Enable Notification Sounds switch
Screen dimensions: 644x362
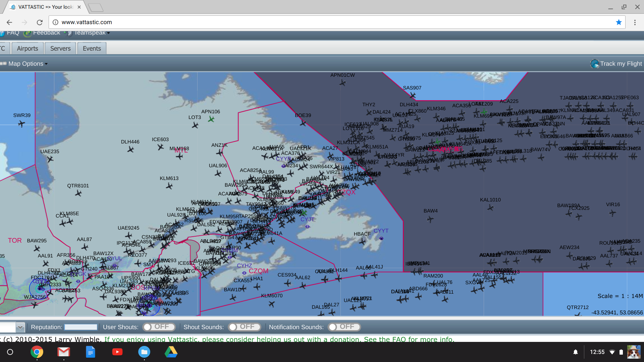(344, 327)
